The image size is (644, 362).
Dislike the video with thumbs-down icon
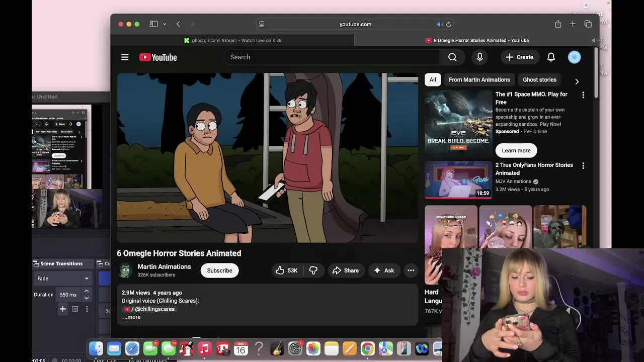(x=313, y=270)
